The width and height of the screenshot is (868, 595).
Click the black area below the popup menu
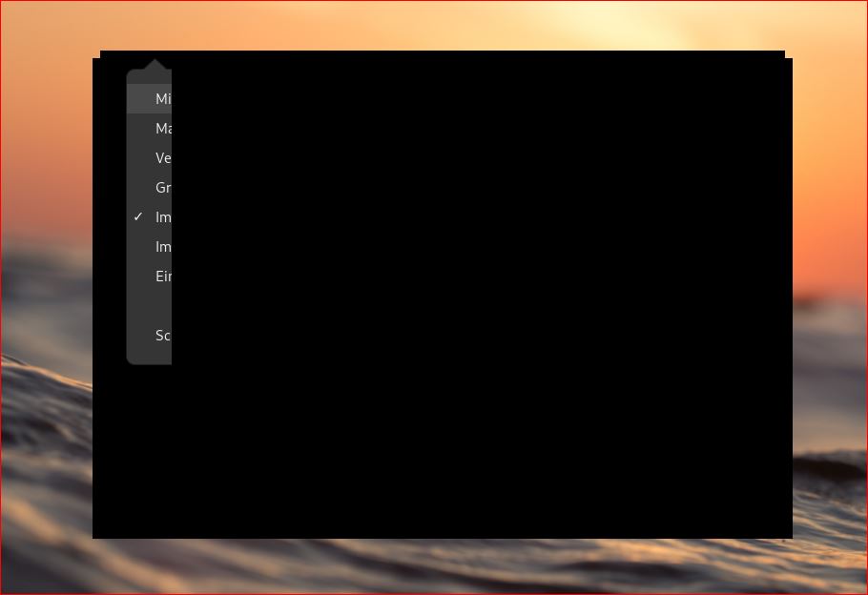pyautogui.click(x=149, y=448)
